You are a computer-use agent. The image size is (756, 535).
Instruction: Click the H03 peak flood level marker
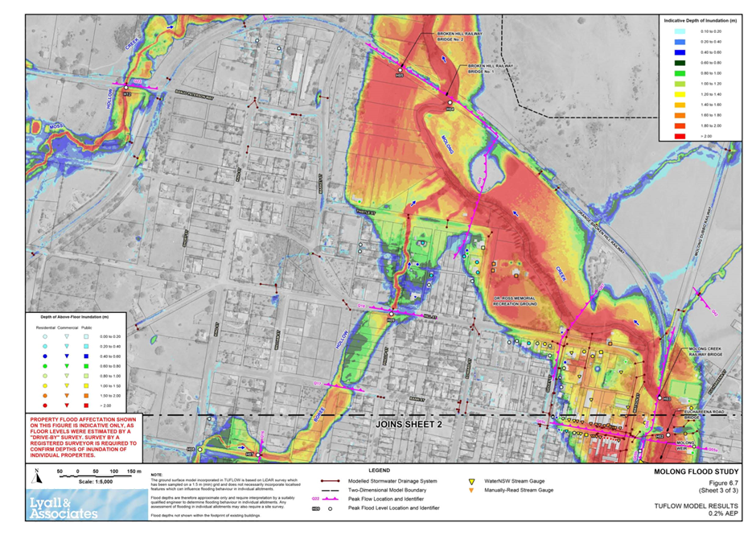660,398
